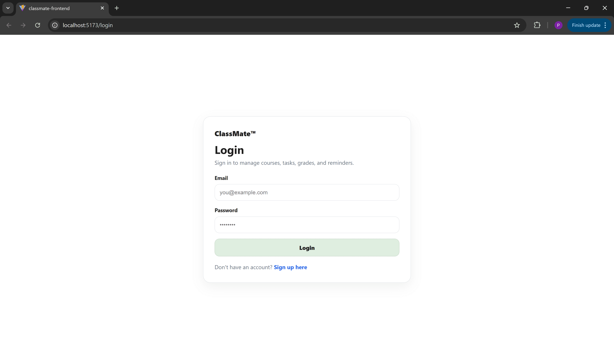Close the classmate-frontend tab
This screenshot has height=364, width=614.
coord(102,8)
